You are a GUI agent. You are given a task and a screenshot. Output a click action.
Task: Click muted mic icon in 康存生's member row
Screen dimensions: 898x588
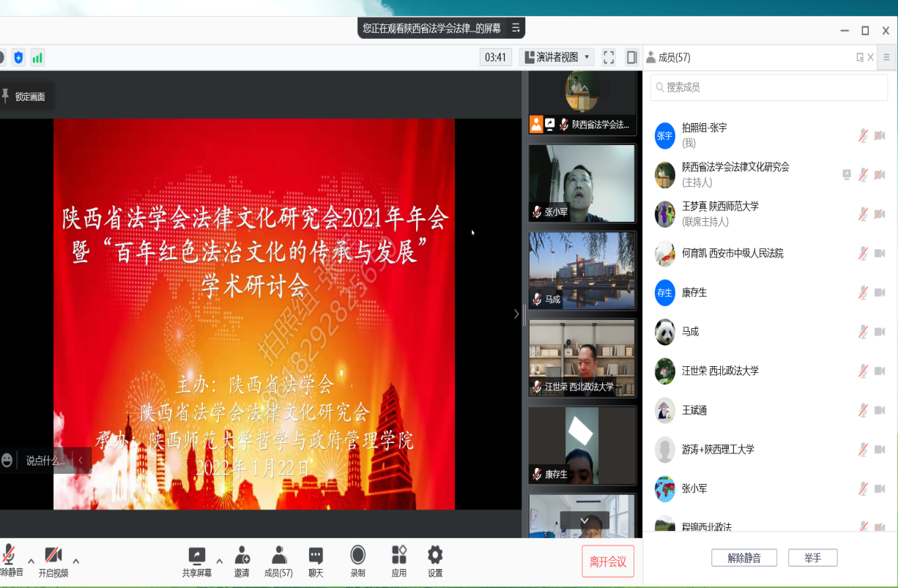click(864, 292)
